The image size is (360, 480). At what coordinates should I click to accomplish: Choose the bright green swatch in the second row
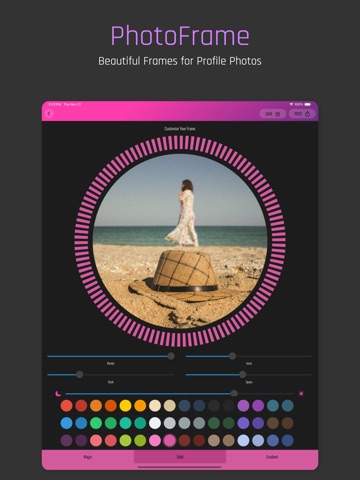[96, 423]
